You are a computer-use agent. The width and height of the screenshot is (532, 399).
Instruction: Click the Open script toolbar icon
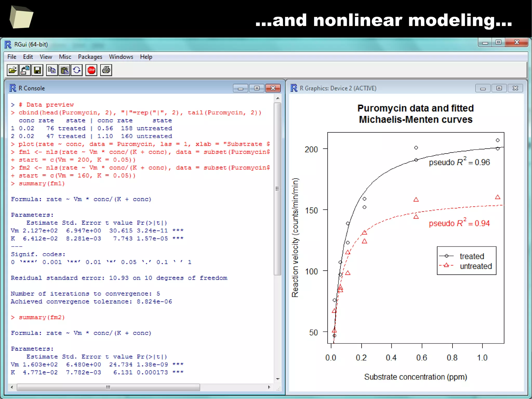tap(12, 70)
